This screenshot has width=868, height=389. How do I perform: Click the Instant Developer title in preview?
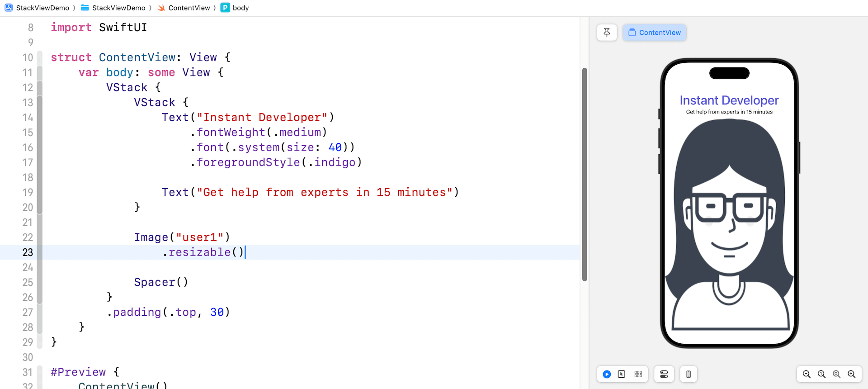(729, 100)
